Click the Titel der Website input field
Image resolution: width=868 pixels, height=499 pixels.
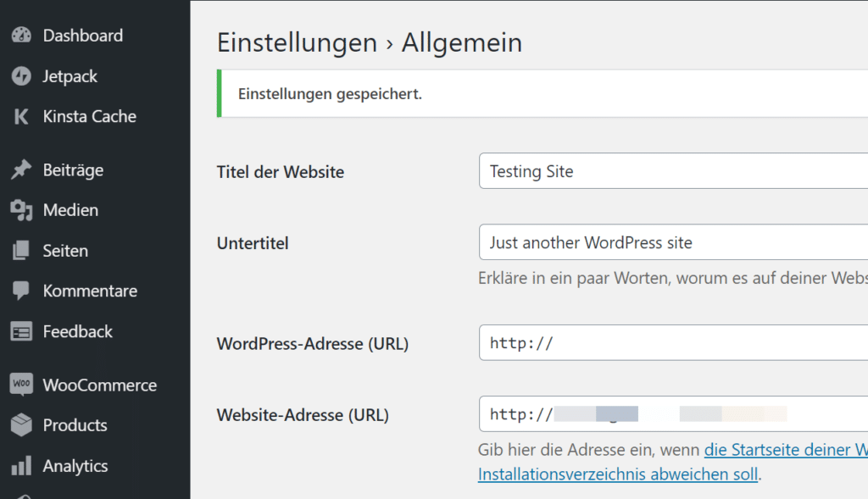tap(670, 171)
